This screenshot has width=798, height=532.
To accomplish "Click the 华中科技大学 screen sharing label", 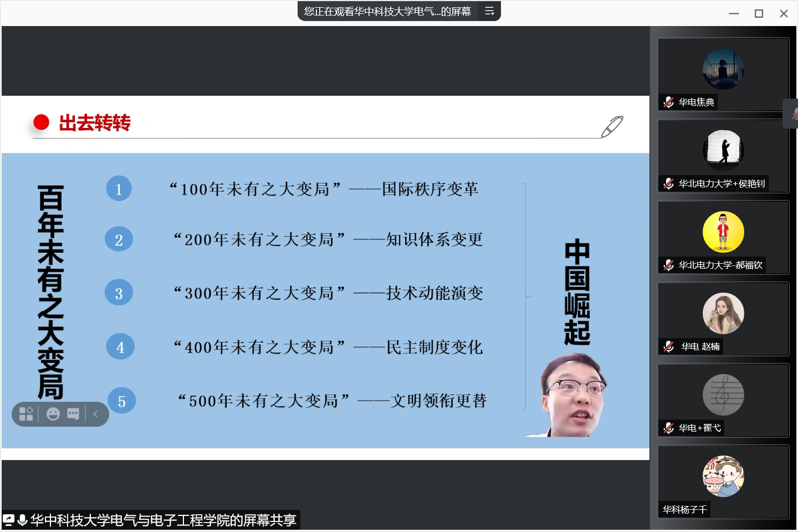I will tap(163, 520).
